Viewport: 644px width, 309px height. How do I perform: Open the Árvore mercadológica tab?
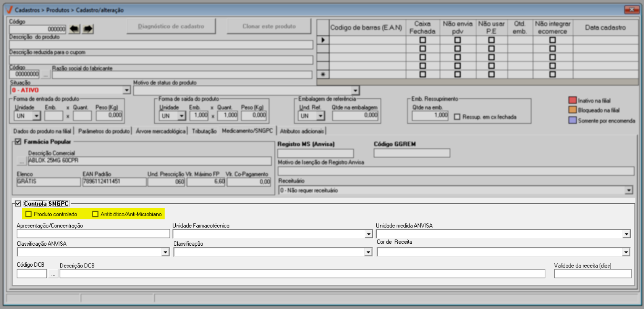(x=160, y=131)
